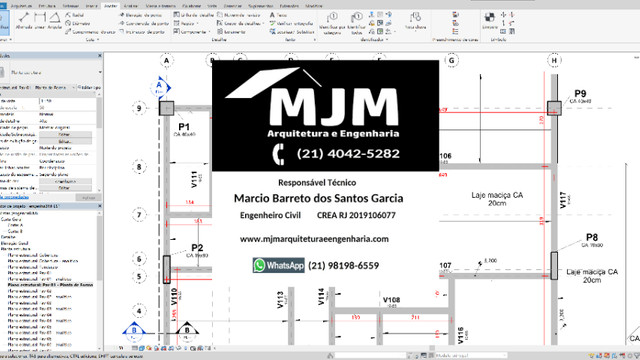Open the Anotar ribbon tab
The image size is (640, 360).
click(110, 6)
